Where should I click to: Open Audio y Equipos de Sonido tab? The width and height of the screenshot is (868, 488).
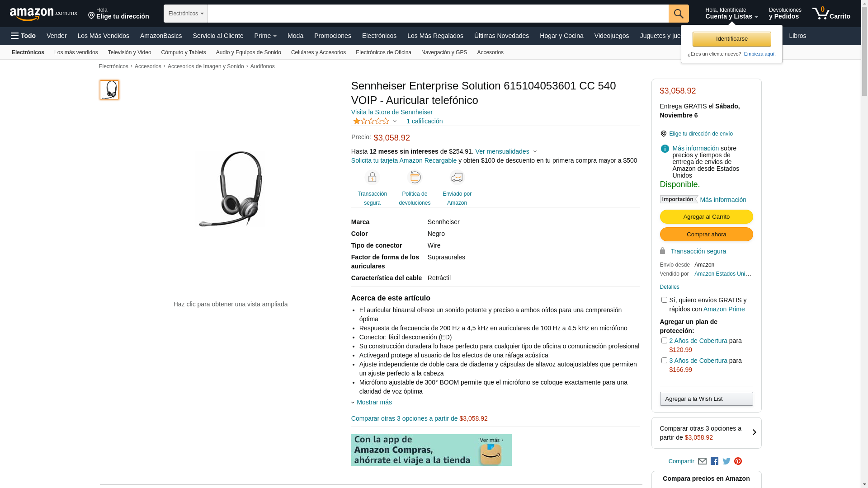pyautogui.click(x=249, y=52)
